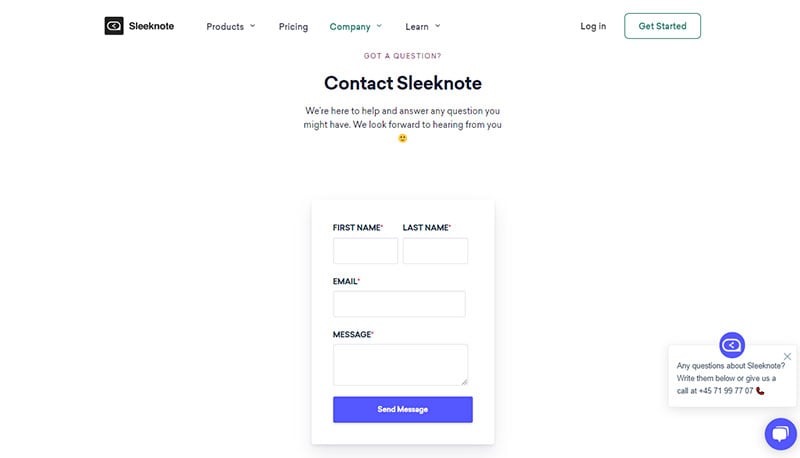Focus the First Name field
800x458 pixels.
point(365,251)
